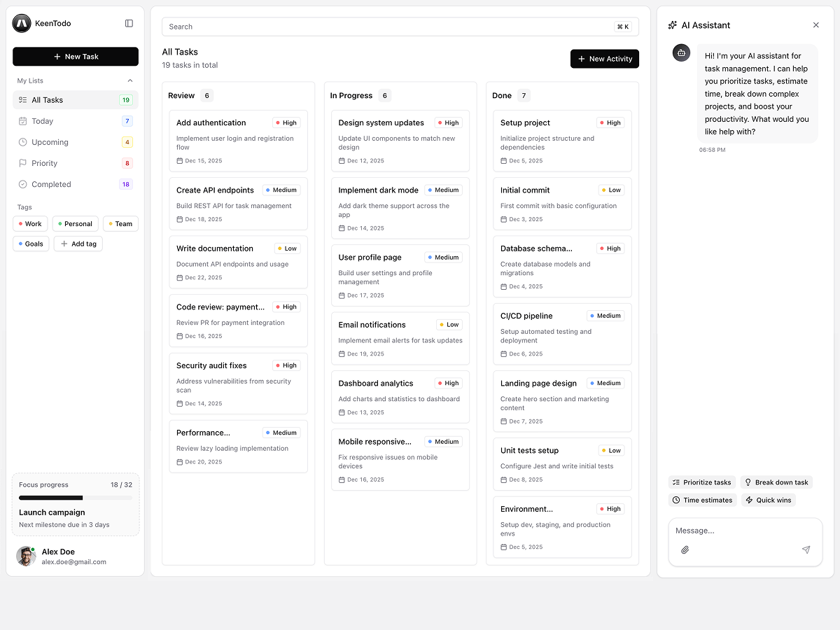
Task: Click the attachment paperclip icon
Action: [685, 550]
